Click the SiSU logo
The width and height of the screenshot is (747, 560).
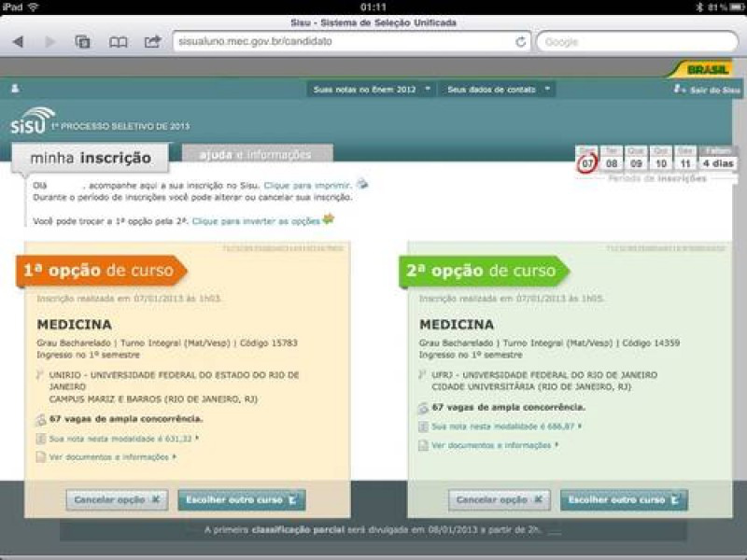(x=33, y=120)
